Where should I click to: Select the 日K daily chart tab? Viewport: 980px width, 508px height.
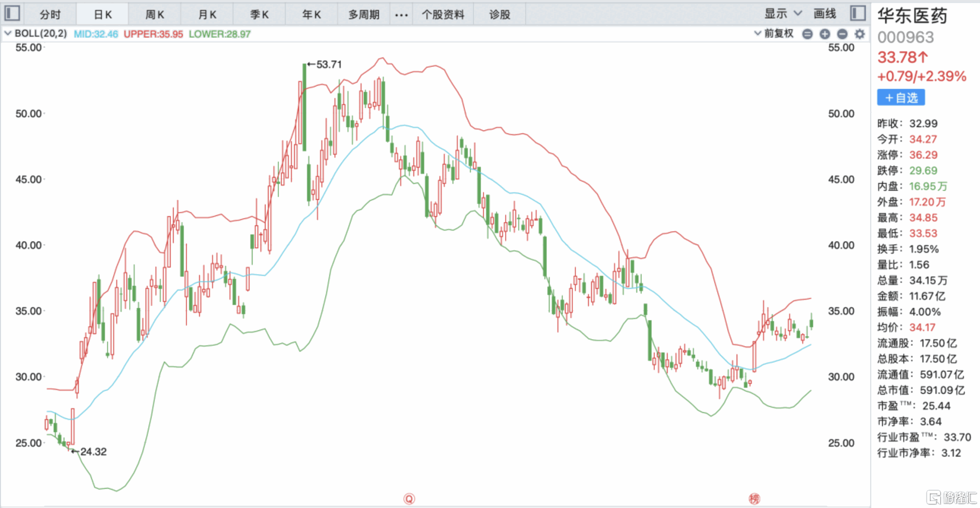coord(103,15)
